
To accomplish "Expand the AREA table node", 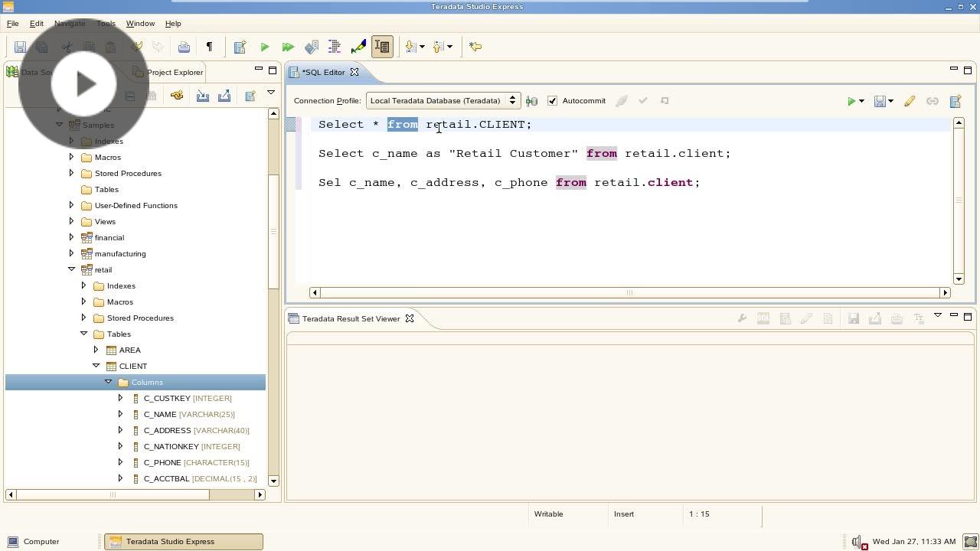I will pyautogui.click(x=96, y=350).
